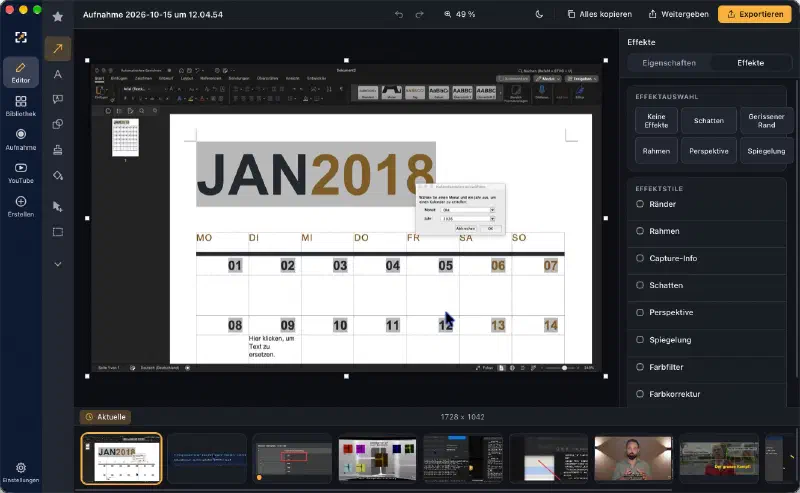Click the Aktuelle filter label
This screenshot has width=800, height=493.
(106, 417)
